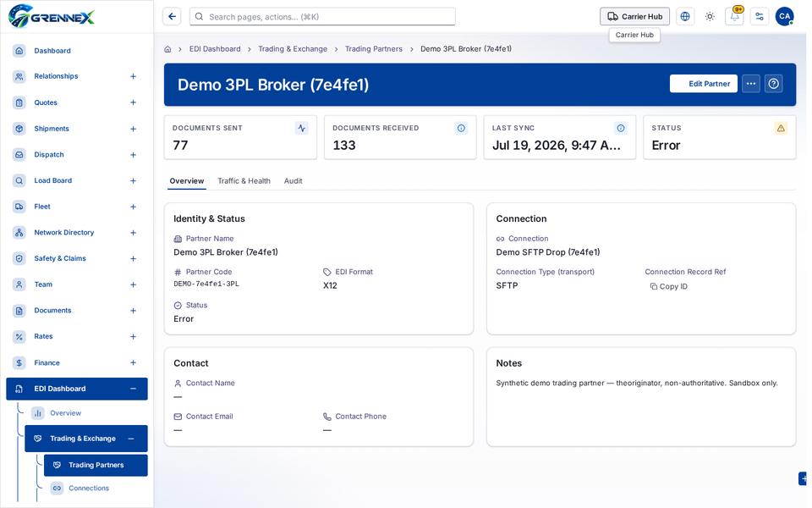Click the home breadcrumb icon
The width and height of the screenshot is (812, 508).
pos(167,49)
